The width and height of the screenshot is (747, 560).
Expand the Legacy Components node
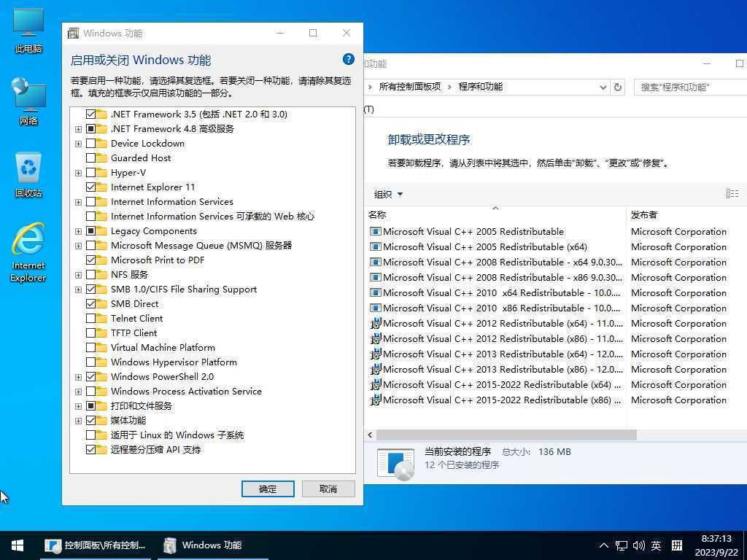tap(78, 231)
